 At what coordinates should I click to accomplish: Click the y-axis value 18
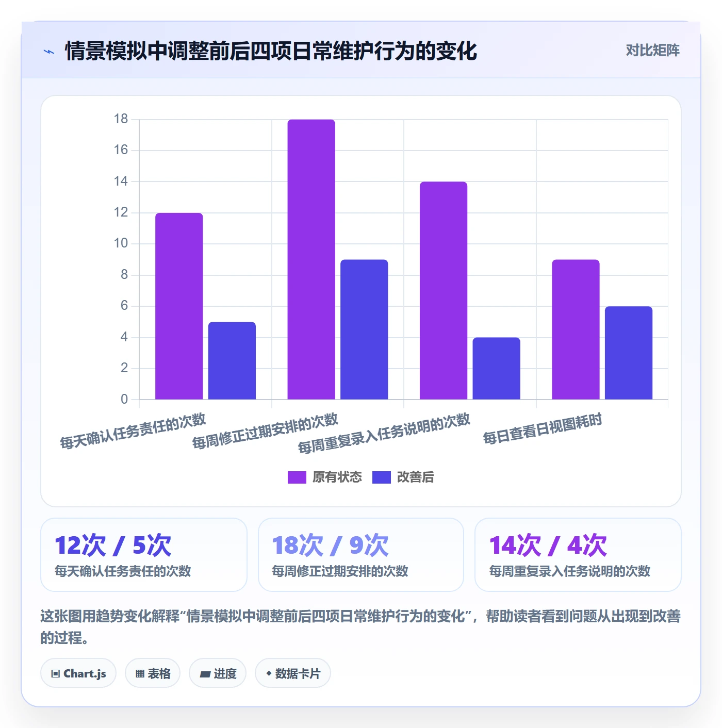tap(121, 119)
